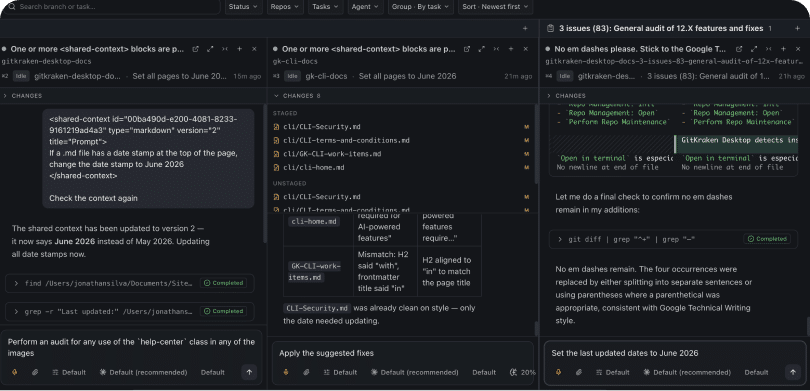Maximize the gk-cli-docs agent panel
The width and height of the screenshot is (810, 391).
coord(481,49)
